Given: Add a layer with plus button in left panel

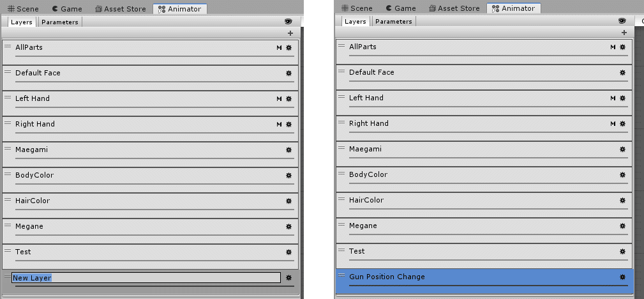Looking at the screenshot, I should pos(290,33).
